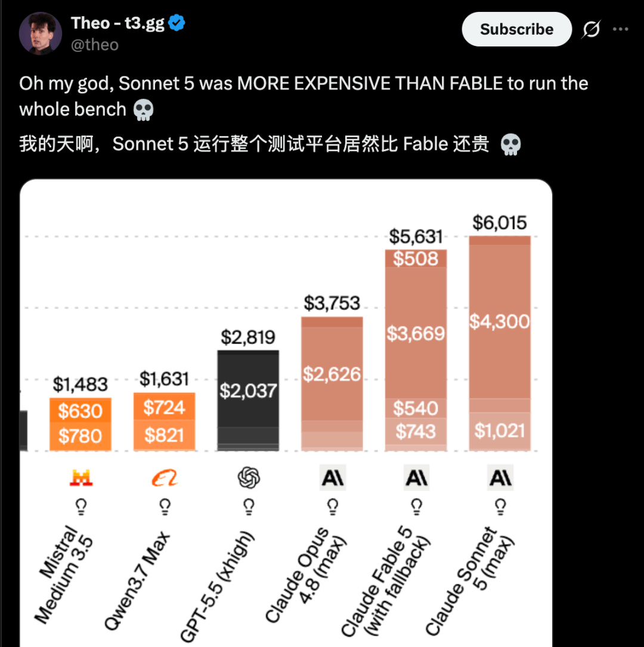Viewport: 644px width, 647px height.
Task: Click the Theo - t3.gg display name
Action: (x=118, y=23)
